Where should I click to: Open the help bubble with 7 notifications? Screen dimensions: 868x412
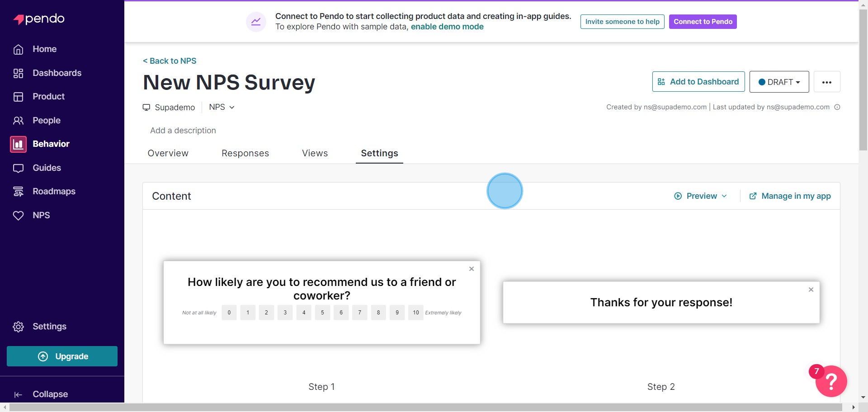pos(831,381)
